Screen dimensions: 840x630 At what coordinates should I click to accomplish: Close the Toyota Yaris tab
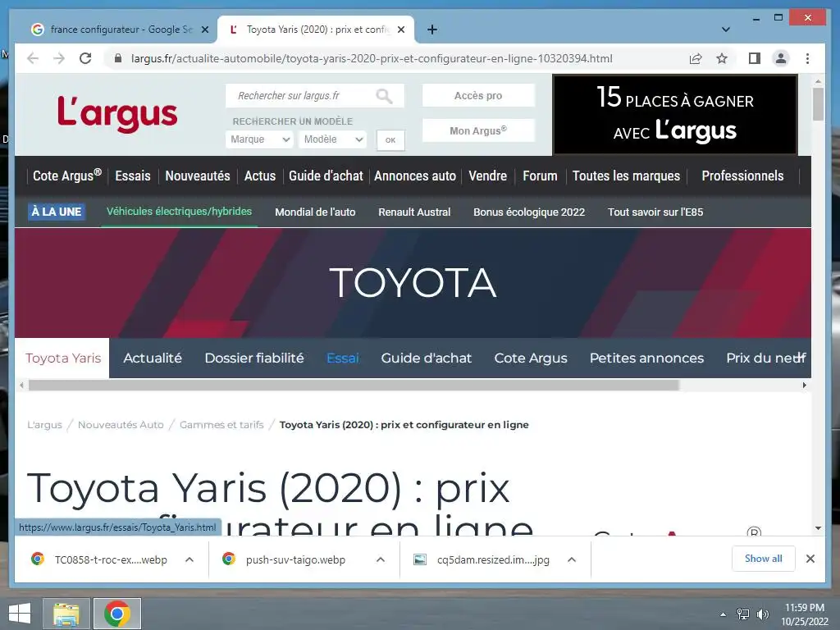tap(402, 30)
